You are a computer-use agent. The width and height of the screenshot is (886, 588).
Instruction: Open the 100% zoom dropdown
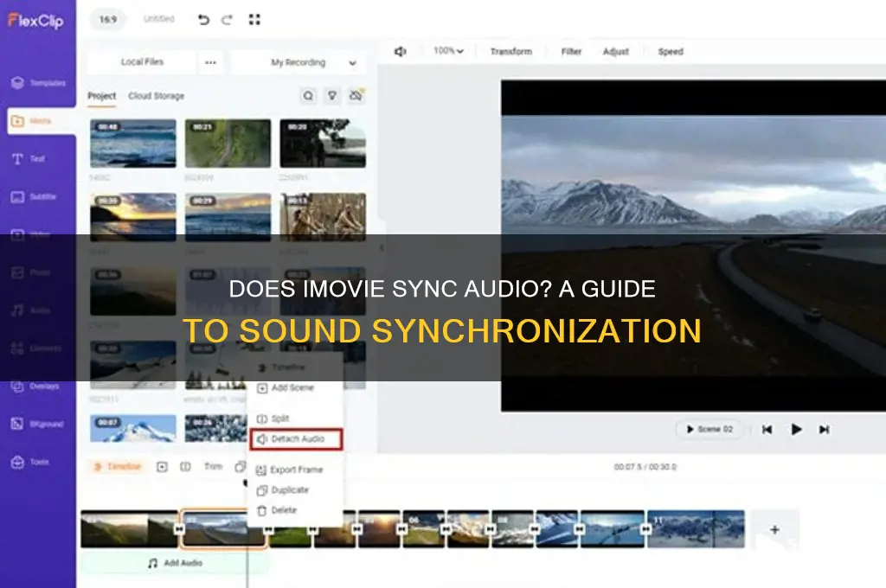(449, 51)
